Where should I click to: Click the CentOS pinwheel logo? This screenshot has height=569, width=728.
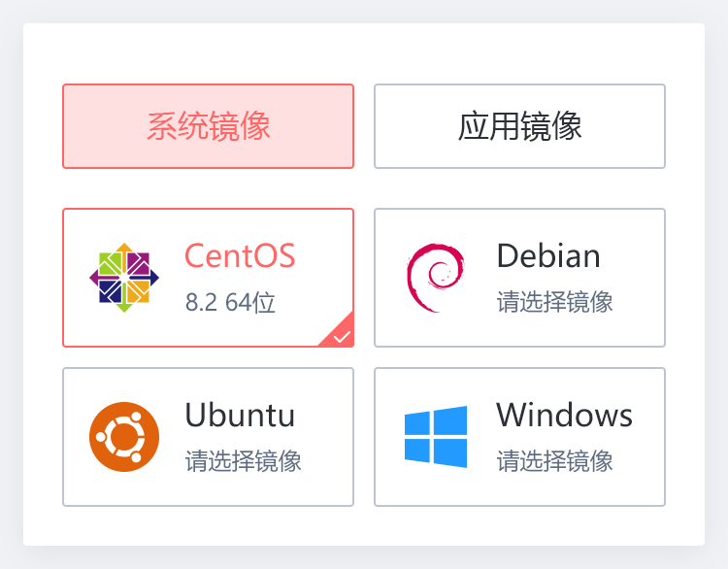[x=124, y=278]
